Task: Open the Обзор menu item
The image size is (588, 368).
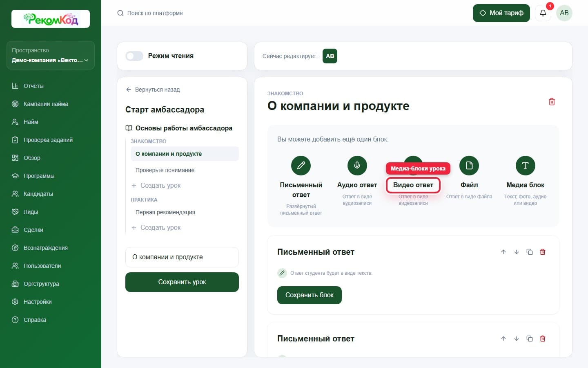Action: click(x=51, y=158)
